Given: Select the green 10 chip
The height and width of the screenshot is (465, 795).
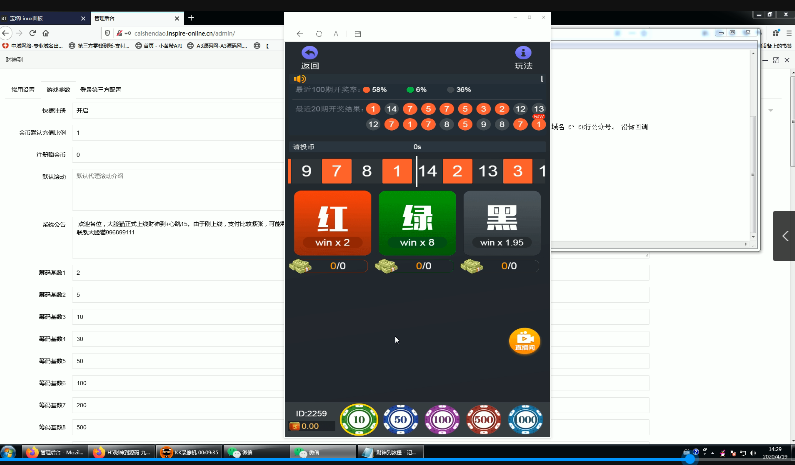Looking at the screenshot, I should click(x=358, y=420).
